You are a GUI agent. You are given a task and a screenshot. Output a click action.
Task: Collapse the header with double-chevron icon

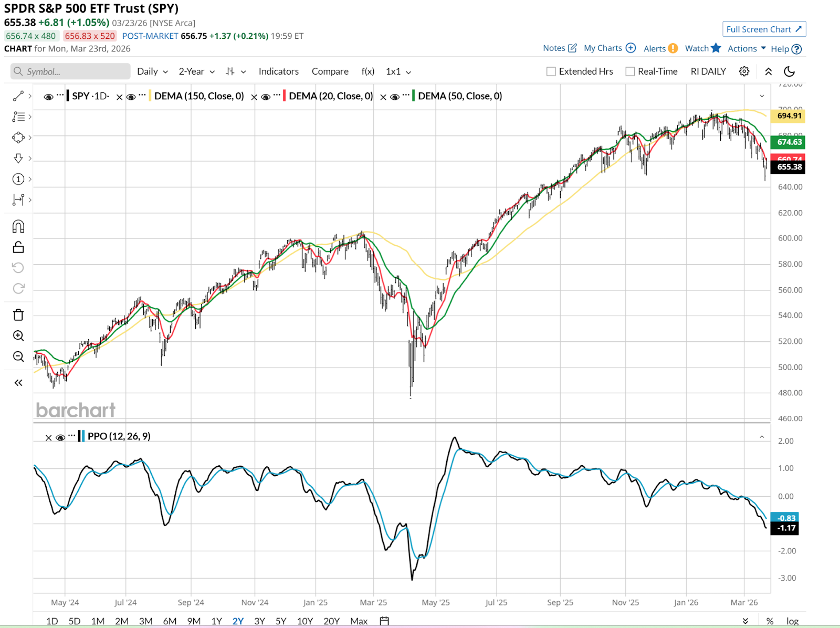click(x=768, y=71)
